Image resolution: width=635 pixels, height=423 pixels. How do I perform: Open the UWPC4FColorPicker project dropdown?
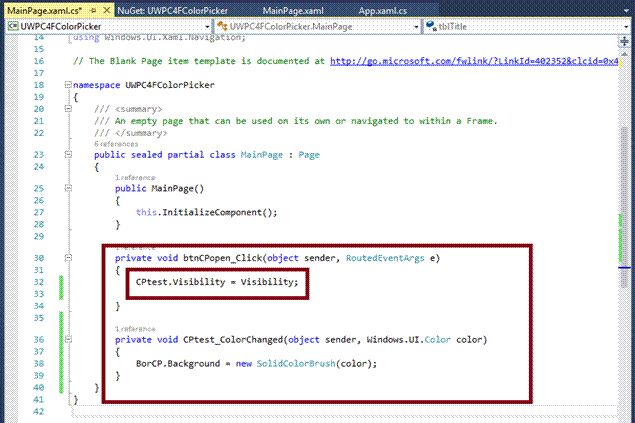pos(207,27)
